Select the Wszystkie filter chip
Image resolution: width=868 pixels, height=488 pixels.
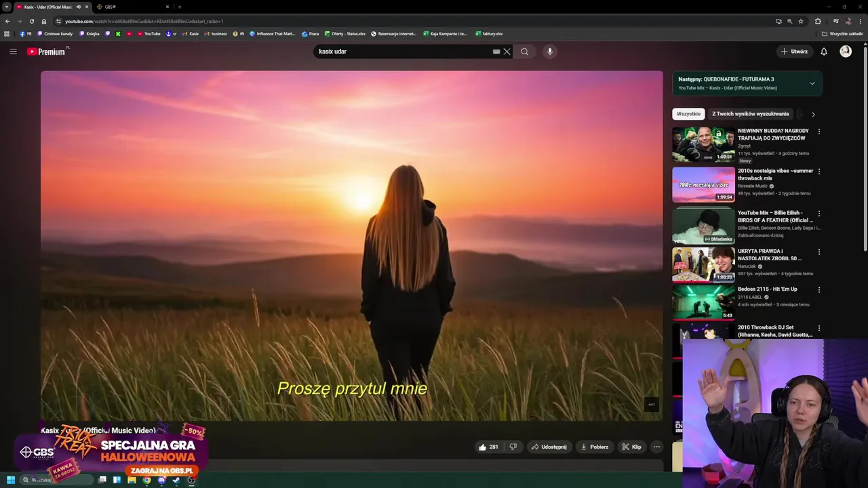pyautogui.click(x=688, y=114)
